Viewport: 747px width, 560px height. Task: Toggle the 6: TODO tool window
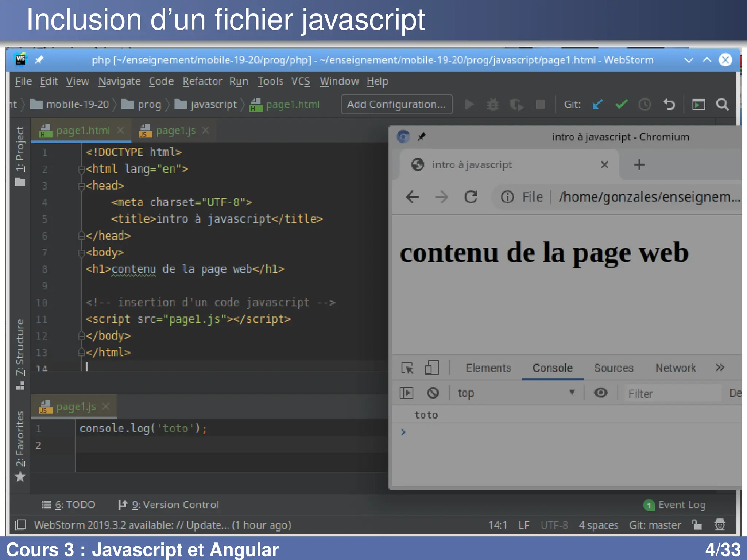pos(68,505)
